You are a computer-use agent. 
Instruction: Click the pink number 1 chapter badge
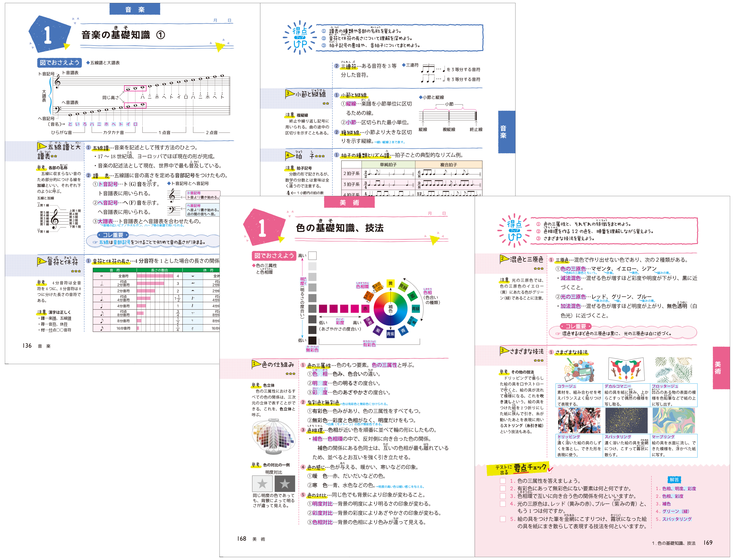(263, 227)
